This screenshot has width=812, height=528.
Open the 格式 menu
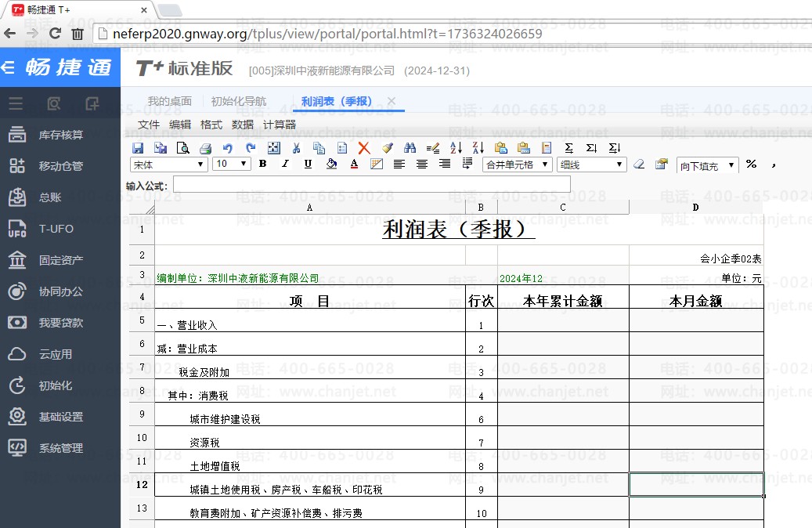click(211, 125)
